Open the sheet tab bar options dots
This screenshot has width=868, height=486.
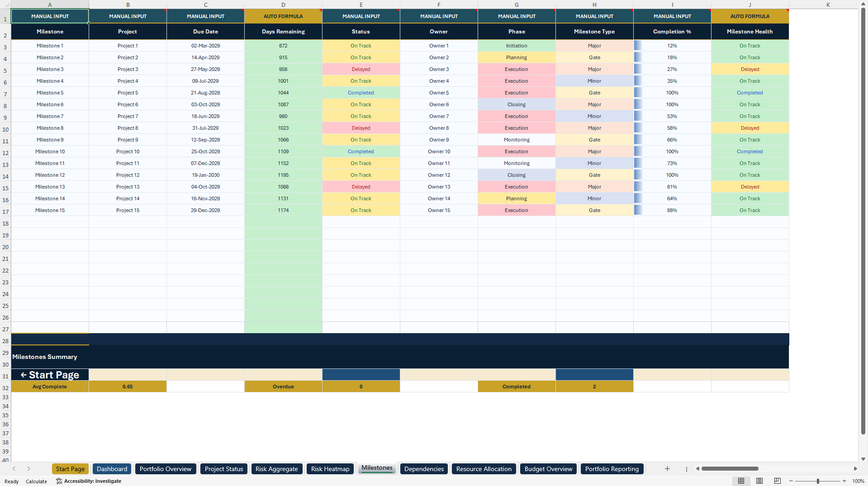[686, 469]
